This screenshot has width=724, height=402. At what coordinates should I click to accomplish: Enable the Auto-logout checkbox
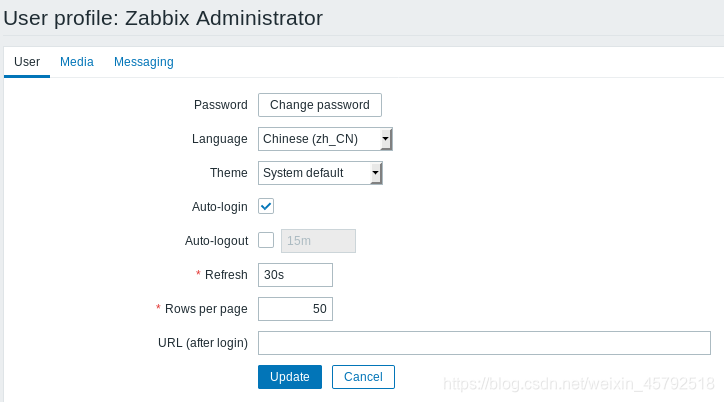(266, 240)
